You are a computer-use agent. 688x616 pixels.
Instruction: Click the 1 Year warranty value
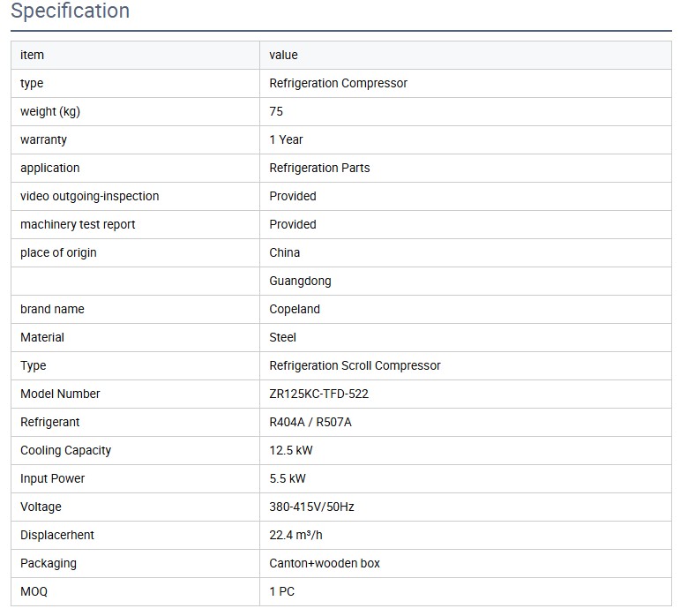286,139
